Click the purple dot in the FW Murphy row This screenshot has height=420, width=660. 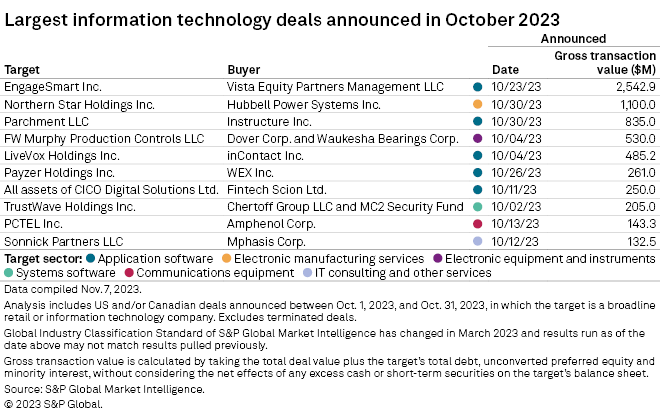click(478, 138)
